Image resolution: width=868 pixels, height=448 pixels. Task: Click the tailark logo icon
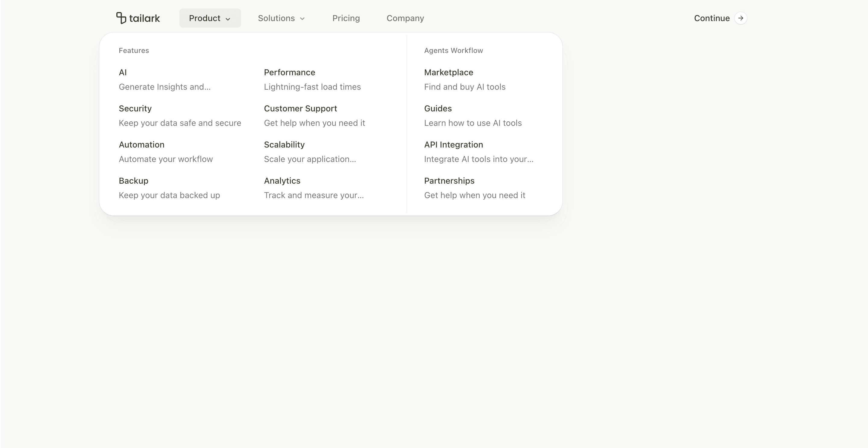121,18
